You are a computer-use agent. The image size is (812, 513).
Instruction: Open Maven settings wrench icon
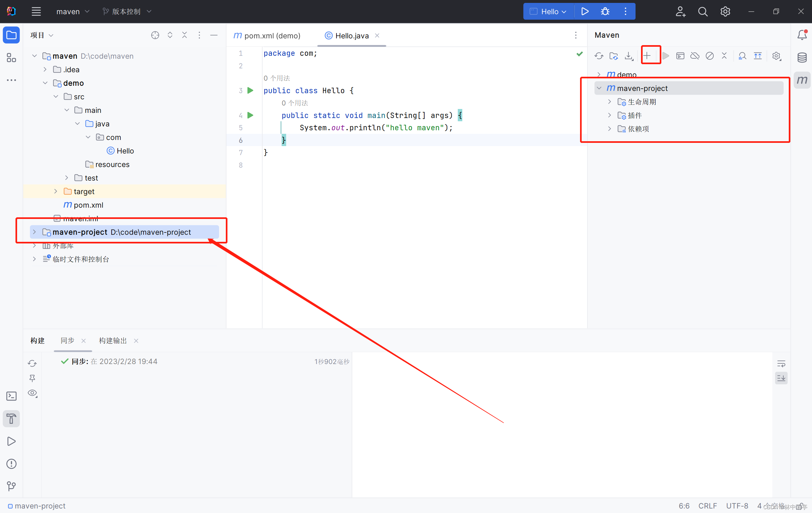click(777, 56)
